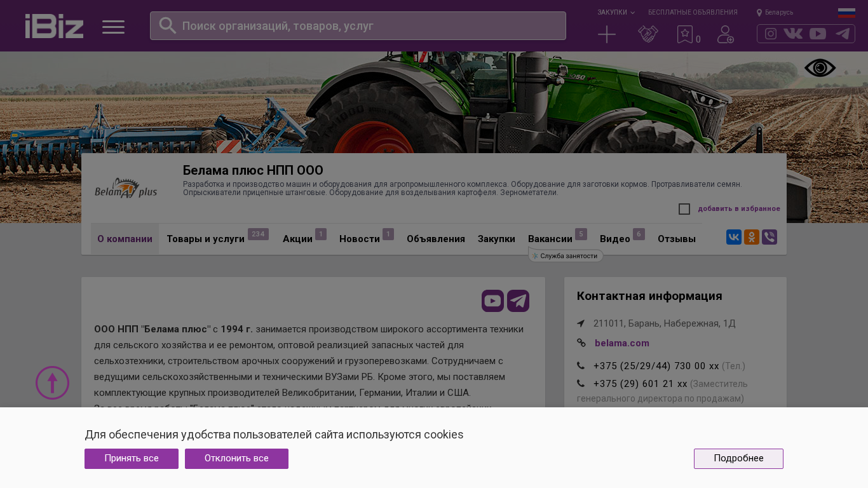Open the YouTube icon in header

pos(818,34)
